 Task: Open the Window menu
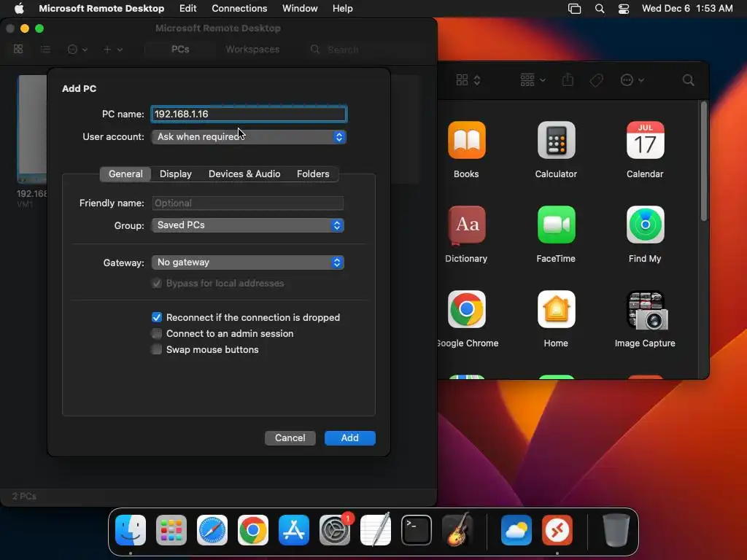pos(300,8)
